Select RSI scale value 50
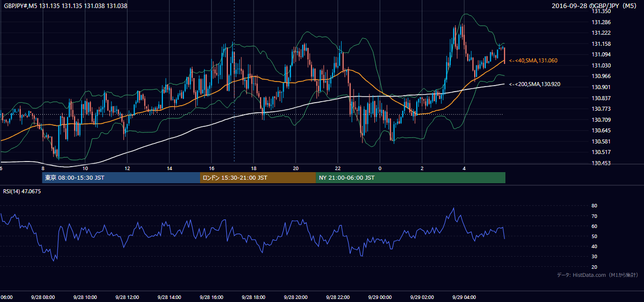The width and height of the screenshot is (644, 302). point(595,236)
